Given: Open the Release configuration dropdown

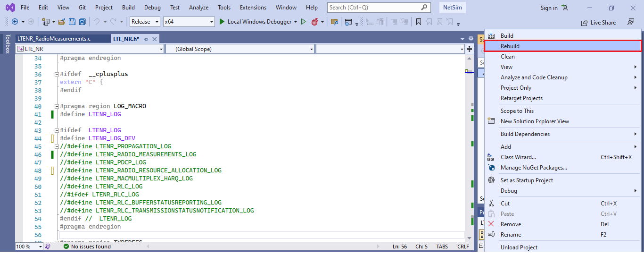Looking at the screenshot, I should [146, 22].
